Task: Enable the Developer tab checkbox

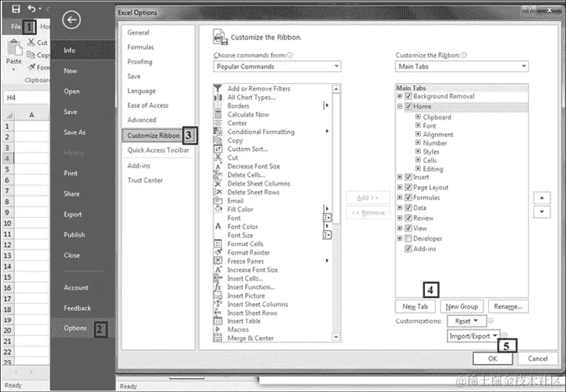Action: click(408, 239)
